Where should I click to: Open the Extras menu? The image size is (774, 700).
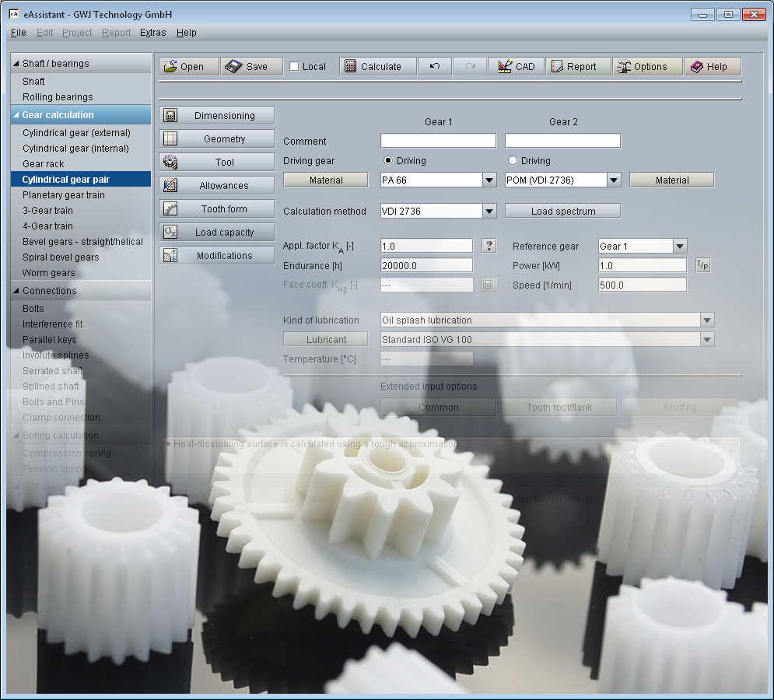(152, 33)
